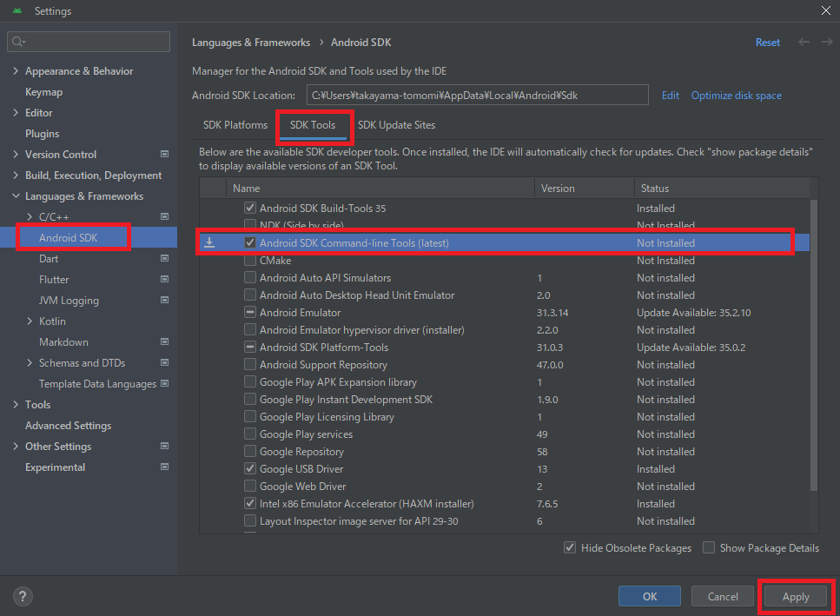Check the CMake checkbox
The height and width of the screenshot is (616, 840).
(x=249, y=261)
